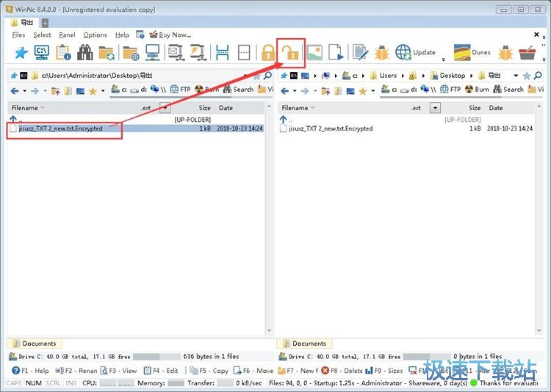Viewport: 551px width, 392px height.
Task: Click the left panel forward arrow
Action: pos(35,91)
